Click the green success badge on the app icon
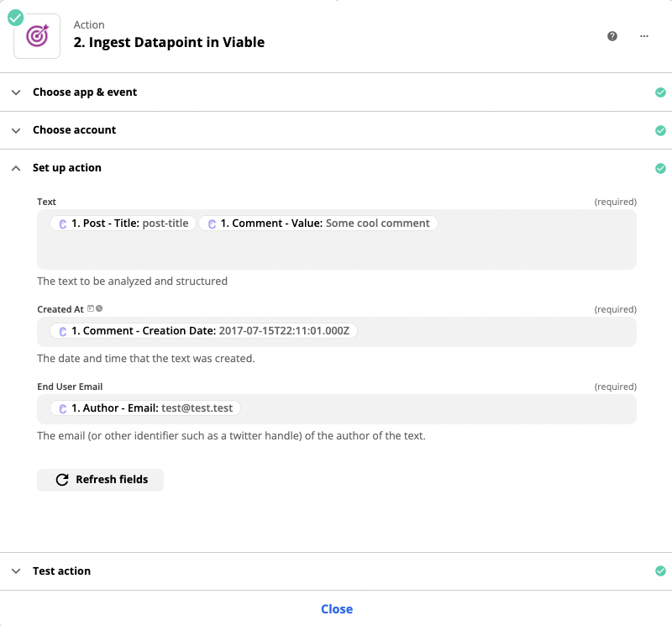Image resolution: width=672 pixels, height=626 pixels. [14, 14]
